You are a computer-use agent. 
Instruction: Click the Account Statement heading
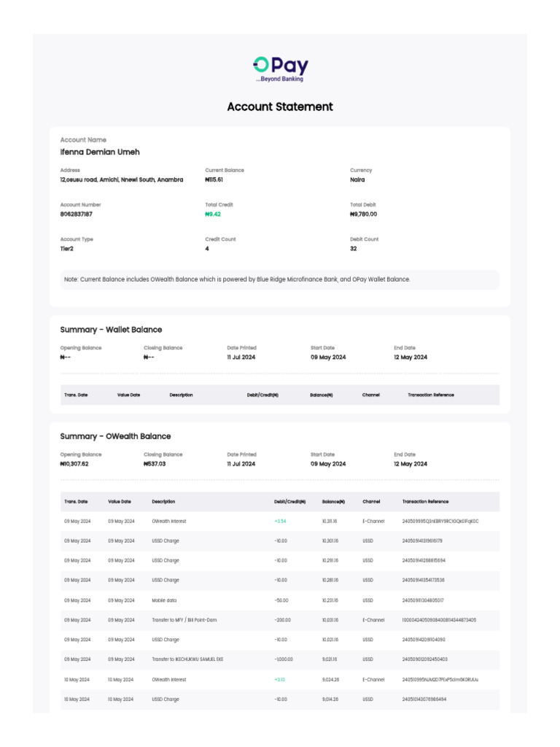coord(280,107)
